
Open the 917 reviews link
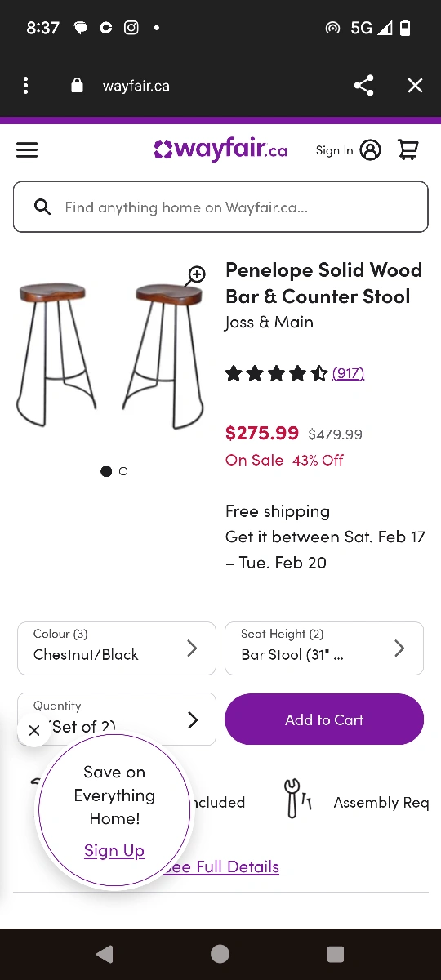(x=348, y=373)
